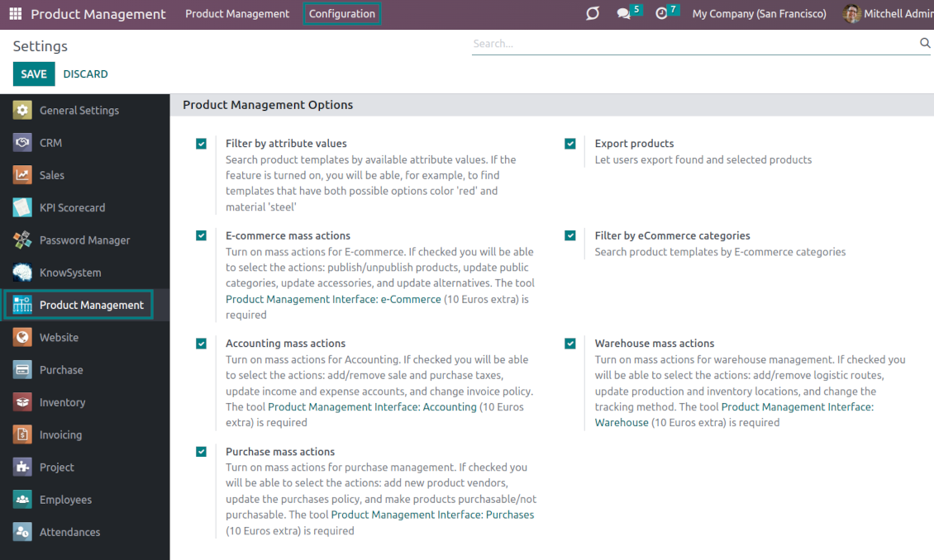Toggle Accounting mass actions checkbox
Image resolution: width=934 pixels, height=560 pixels.
202,344
